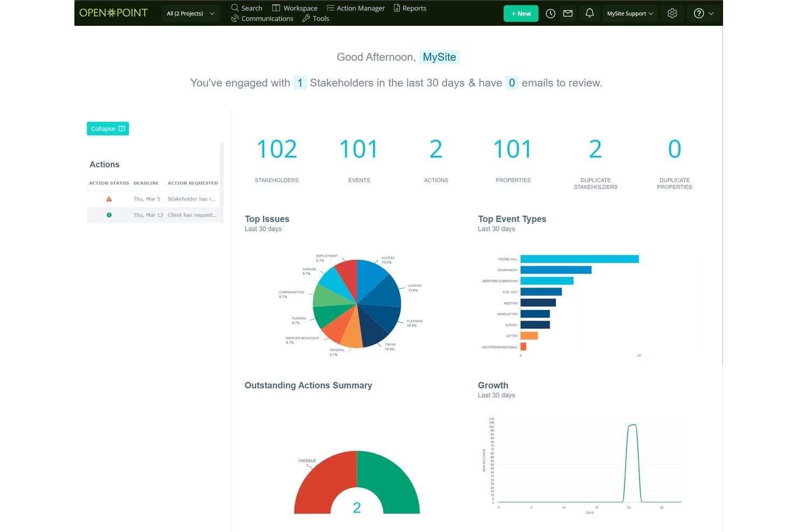Open the help question mark icon
This screenshot has width=798, height=532.
(699, 13)
